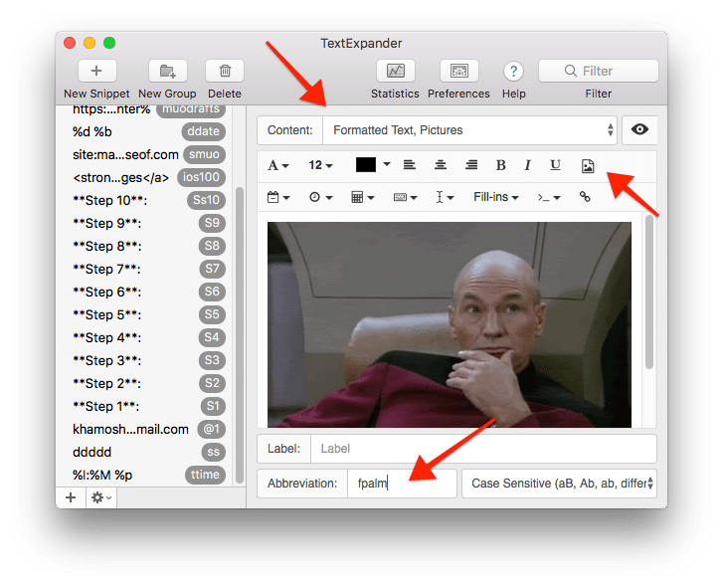This screenshot has height=588, width=723.
Task: Toggle the snippet preview eye button
Action: coord(637,130)
